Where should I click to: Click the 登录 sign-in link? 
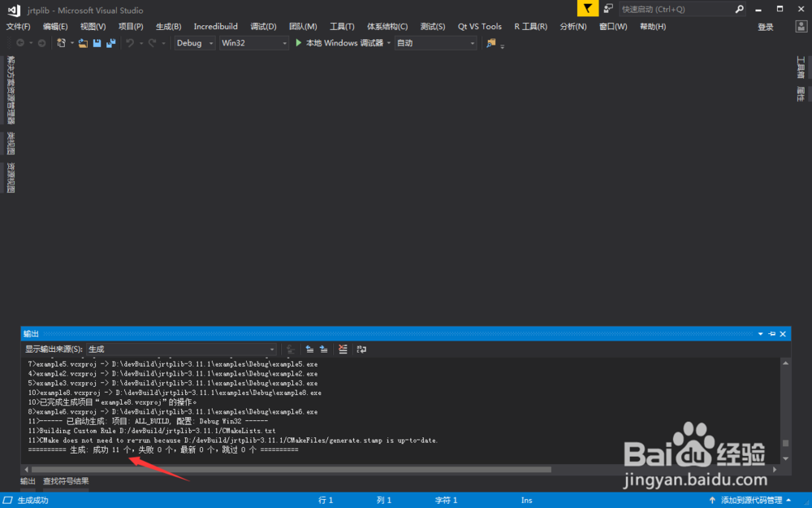[x=766, y=27]
